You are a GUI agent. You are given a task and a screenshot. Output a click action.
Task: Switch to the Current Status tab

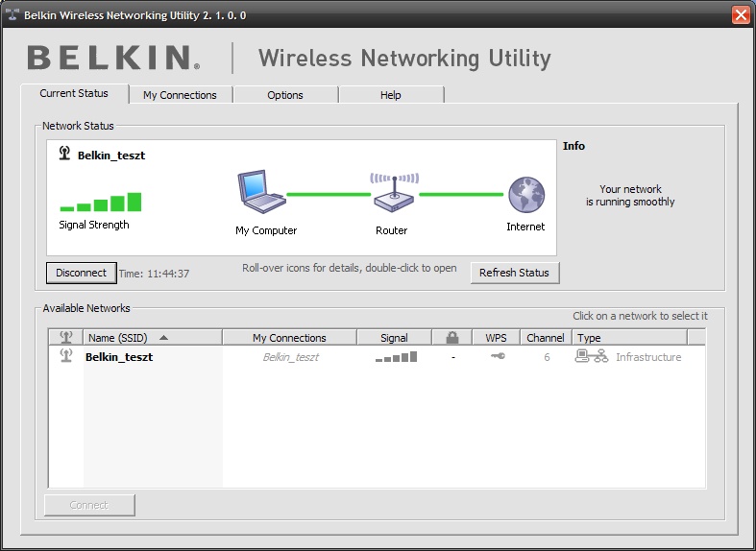point(74,93)
